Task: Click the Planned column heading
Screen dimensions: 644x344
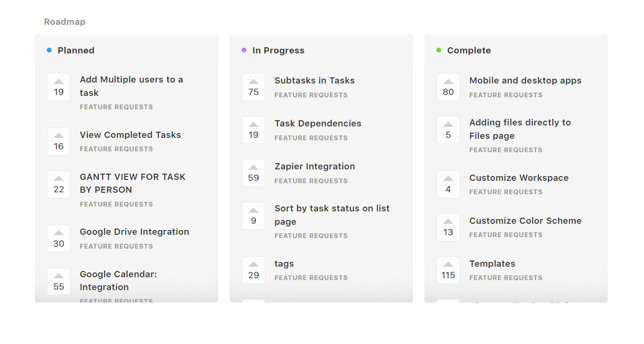Action: (76, 51)
